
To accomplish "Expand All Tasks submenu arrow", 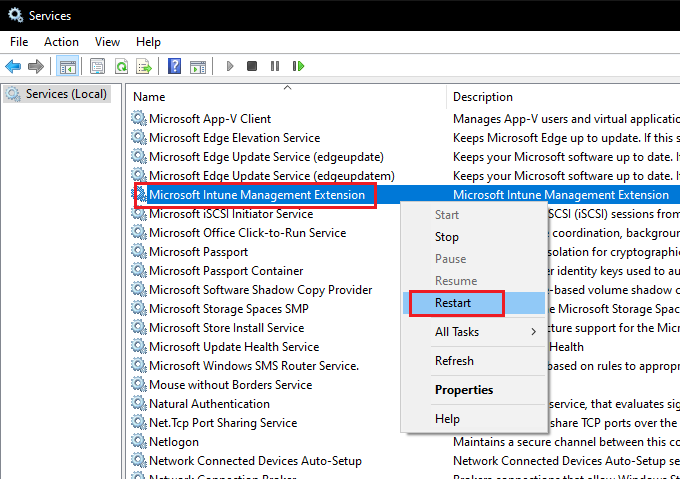I will click(x=533, y=332).
